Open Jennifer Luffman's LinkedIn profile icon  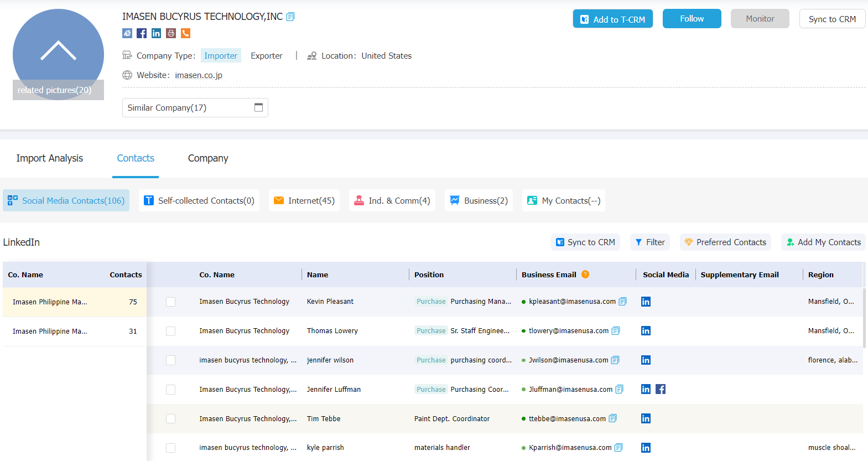646,389
